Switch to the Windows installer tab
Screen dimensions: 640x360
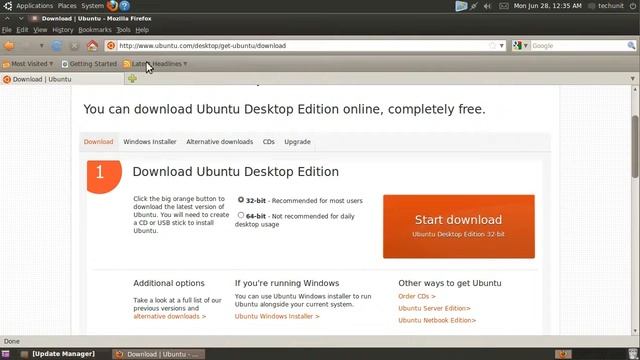[x=150, y=142]
